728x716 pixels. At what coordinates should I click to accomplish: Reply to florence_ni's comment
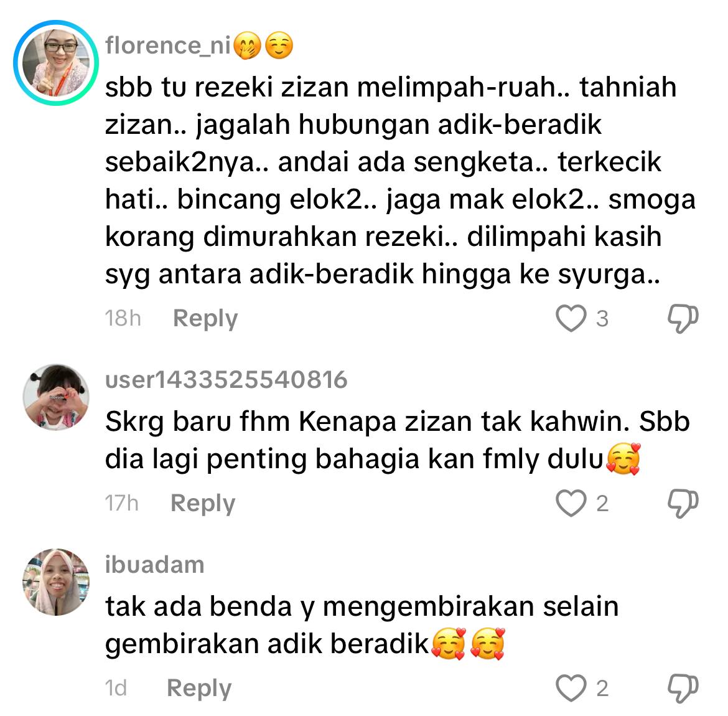pyautogui.click(x=205, y=319)
